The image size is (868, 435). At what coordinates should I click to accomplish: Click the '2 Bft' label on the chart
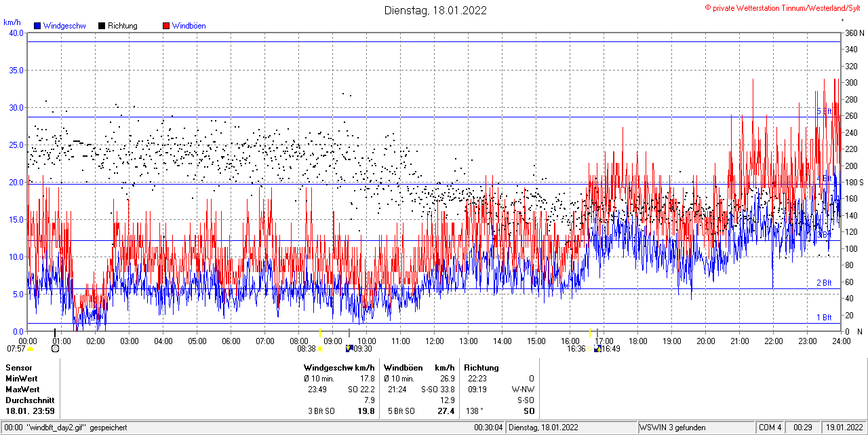click(823, 283)
